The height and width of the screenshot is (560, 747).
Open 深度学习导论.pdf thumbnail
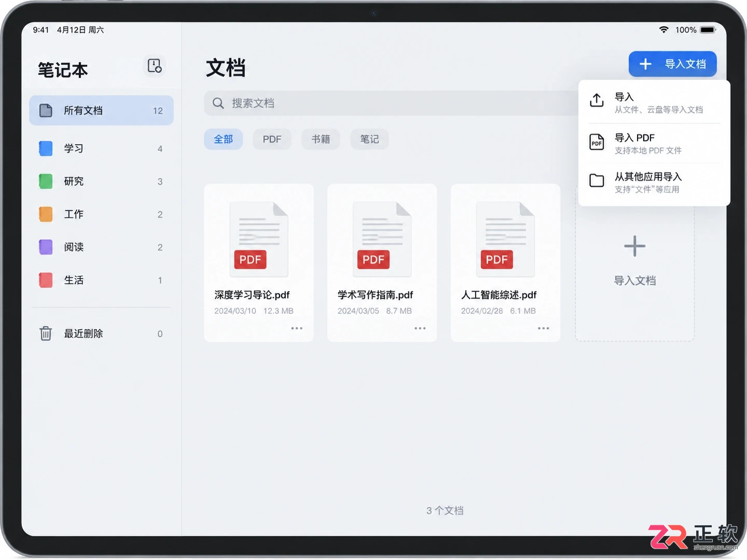click(259, 239)
